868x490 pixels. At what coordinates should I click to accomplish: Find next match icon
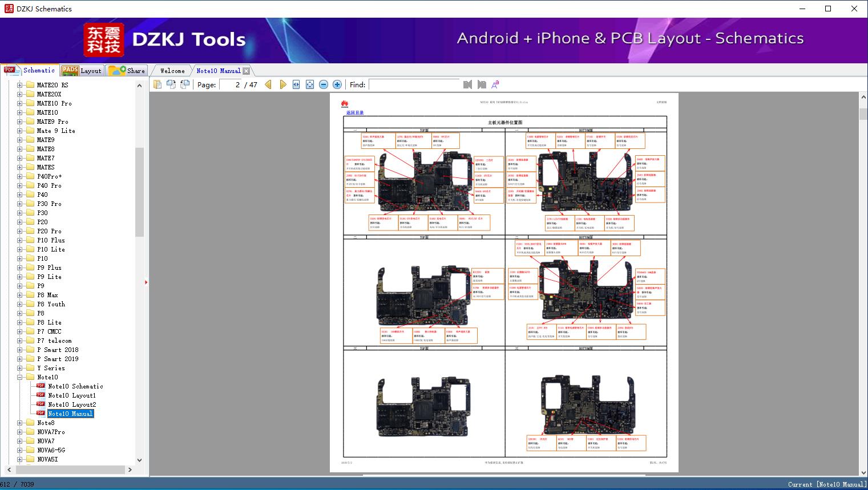482,84
